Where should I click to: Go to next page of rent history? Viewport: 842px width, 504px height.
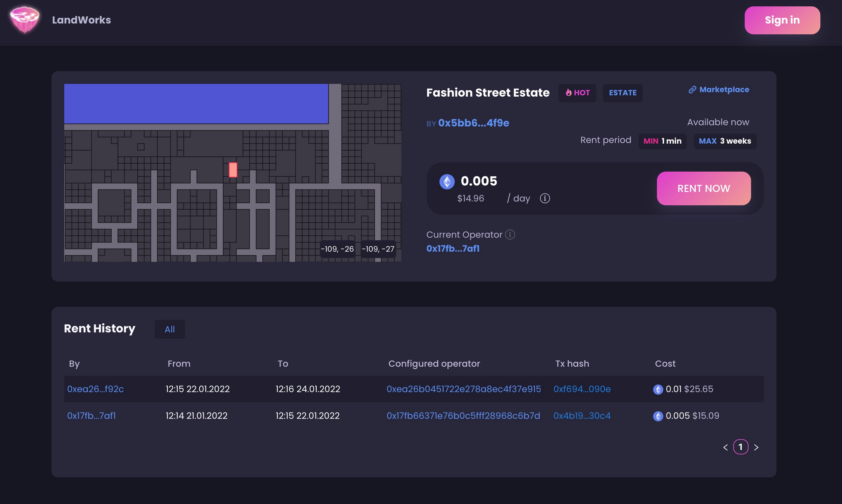click(756, 447)
